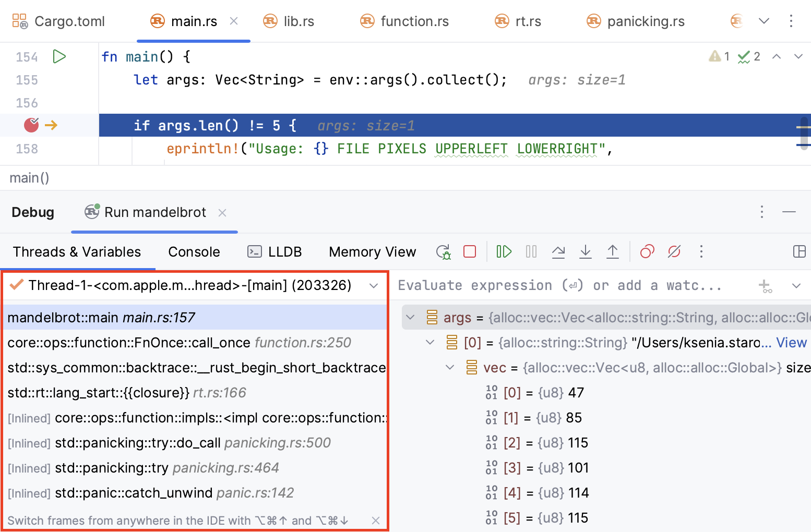The height and width of the screenshot is (532, 811).
Task: Open Debug tool window options menu
Action: click(x=762, y=212)
